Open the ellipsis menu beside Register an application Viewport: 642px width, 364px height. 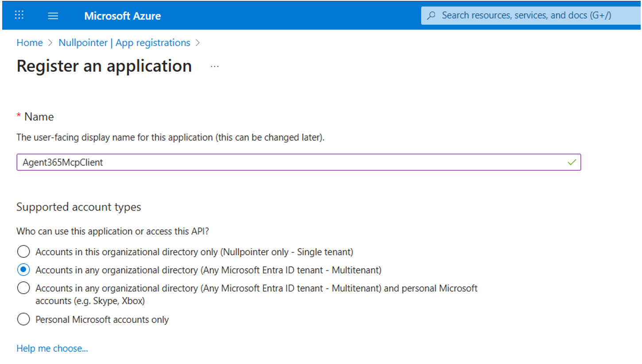[215, 66]
